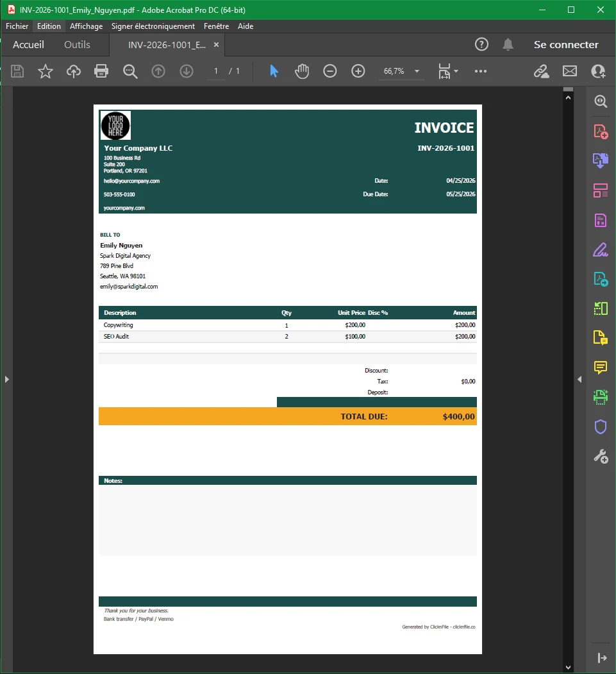Open the Fenêtre menu
The width and height of the screenshot is (616, 674).
point(216,26)
